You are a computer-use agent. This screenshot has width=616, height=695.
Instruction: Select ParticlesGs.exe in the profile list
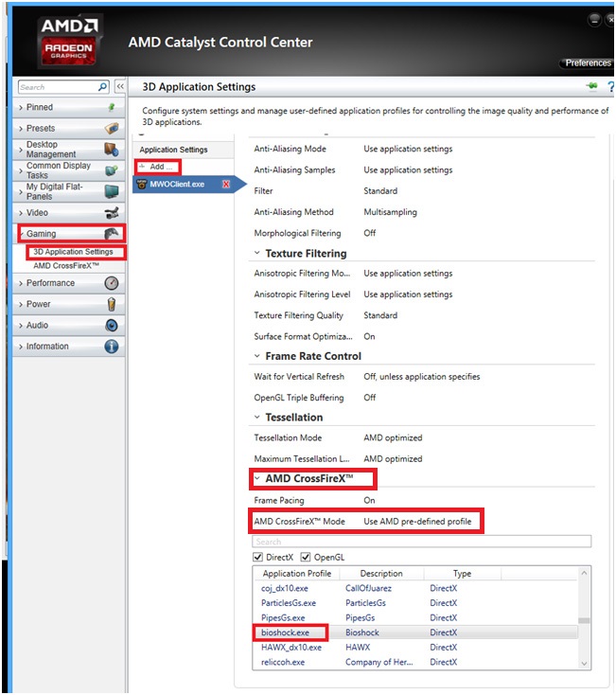click(289, 603)
